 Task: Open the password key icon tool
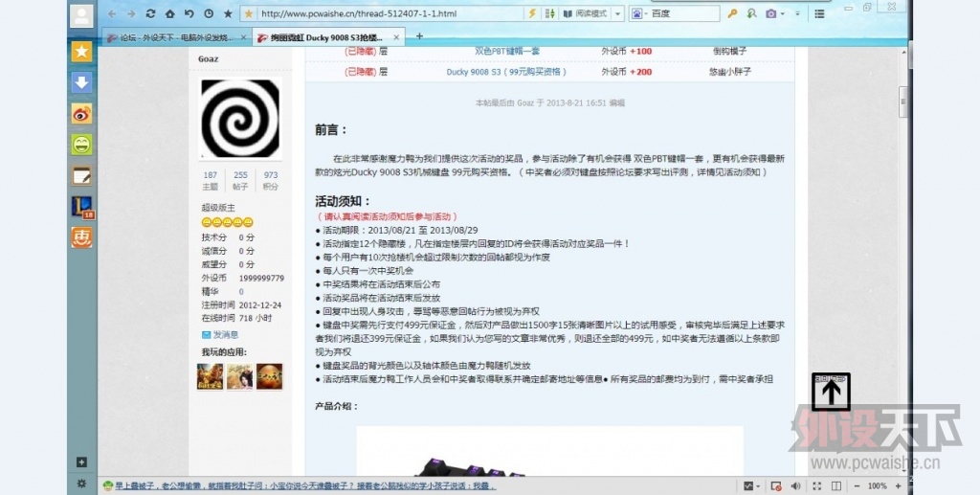732,13
